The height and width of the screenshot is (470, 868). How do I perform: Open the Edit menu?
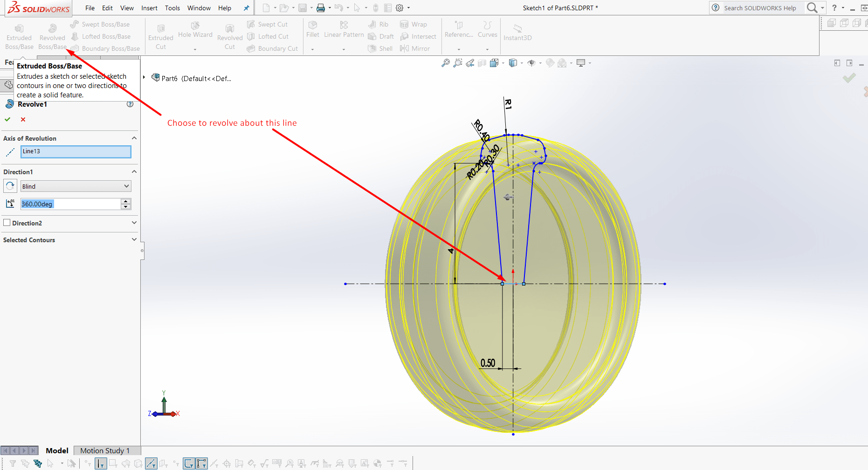coord(108,8)
